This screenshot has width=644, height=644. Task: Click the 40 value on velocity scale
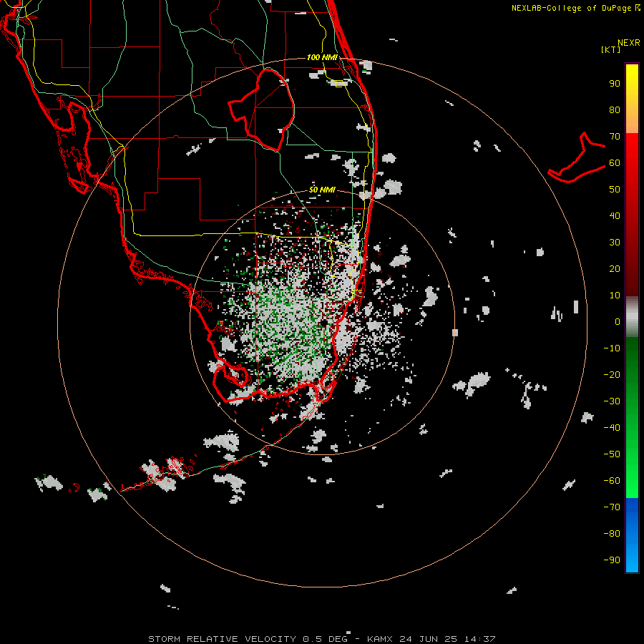click(x=615, y=216)
